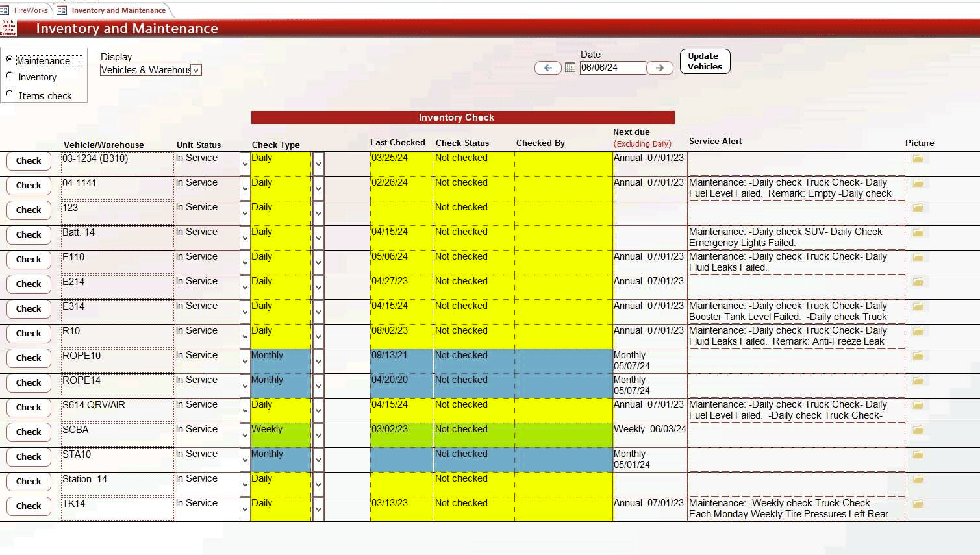Open picture folder for 04-1141 row
Image resolution: width=980 pixels, height=555 pixels.
[x=918, y=183]
